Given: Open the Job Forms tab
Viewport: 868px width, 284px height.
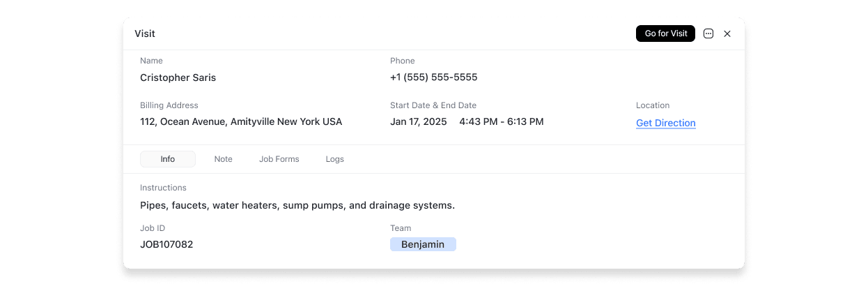Looking at the screenshot, I should 279,159.
